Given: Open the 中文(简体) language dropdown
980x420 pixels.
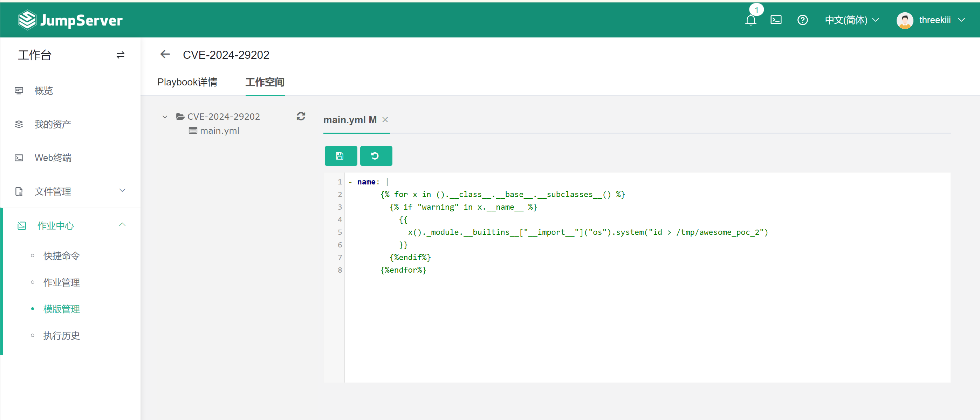Looking at the screenshot, I should 851,20.
